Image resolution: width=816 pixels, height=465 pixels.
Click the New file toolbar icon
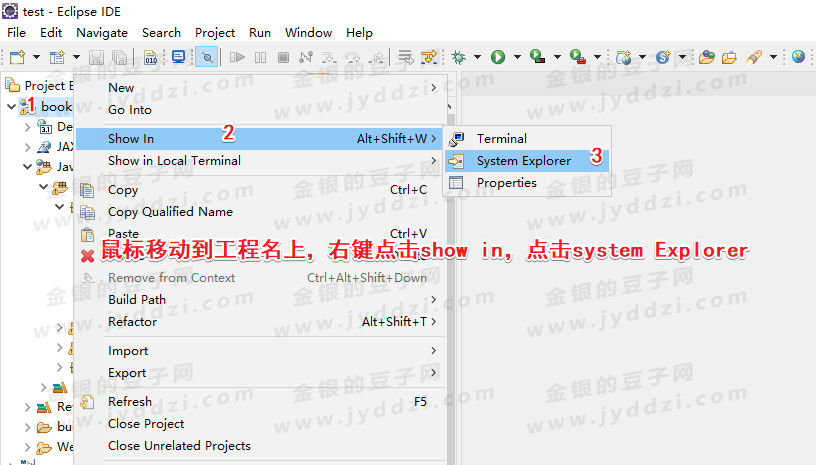pyautogui.click(x=17, y=57)
